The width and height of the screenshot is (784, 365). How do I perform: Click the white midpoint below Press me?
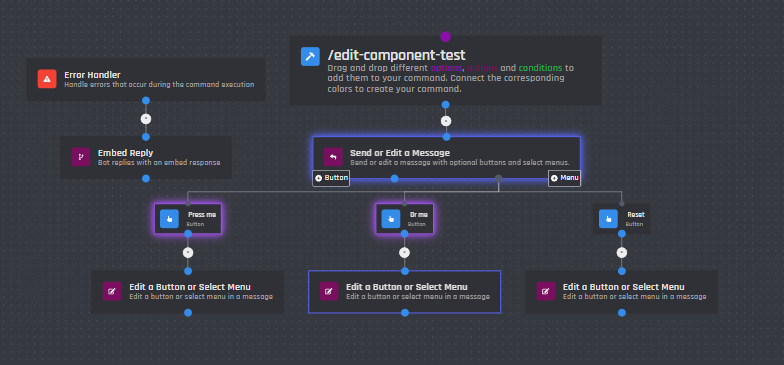[x=188, y=252]
